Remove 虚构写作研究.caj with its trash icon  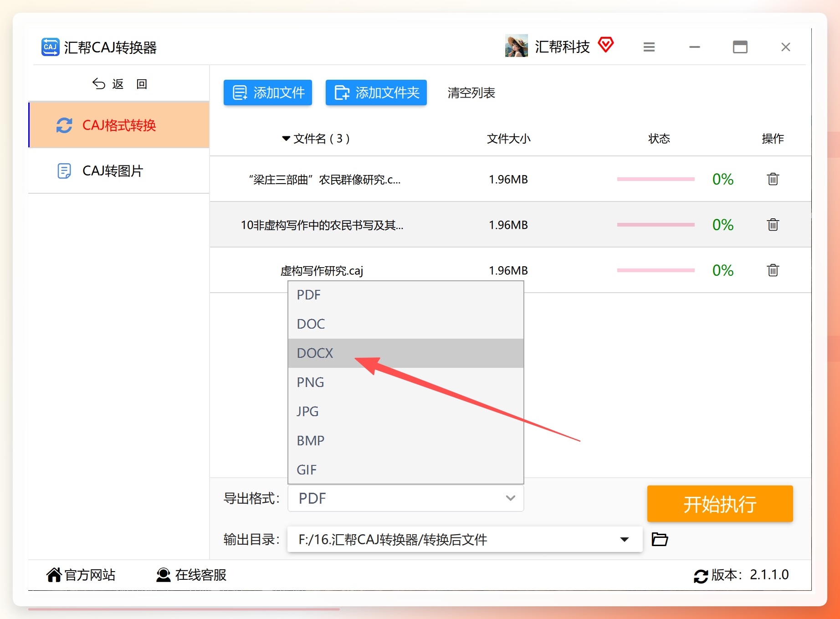coord(773,270)
